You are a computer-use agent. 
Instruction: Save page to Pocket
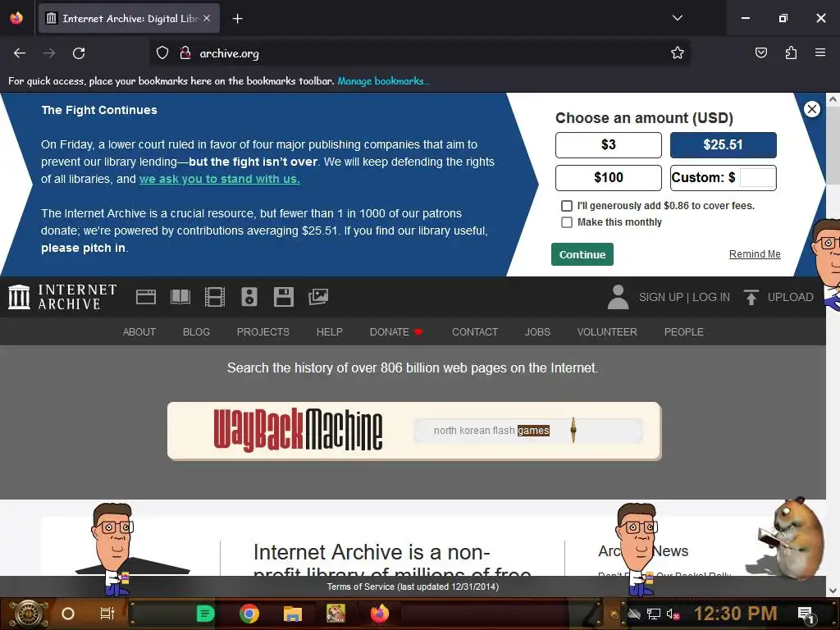[760, 53]
